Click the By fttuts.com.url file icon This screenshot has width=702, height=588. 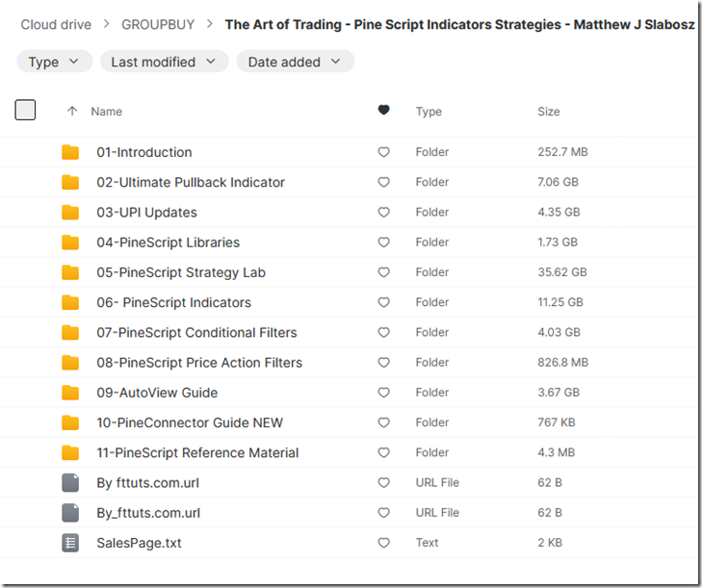click(x=70, y=482)
